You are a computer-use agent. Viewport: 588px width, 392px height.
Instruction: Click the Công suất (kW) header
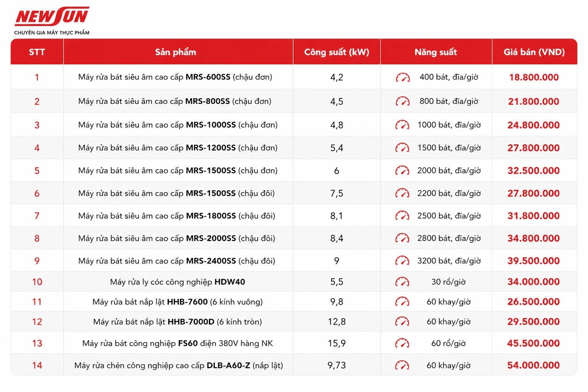[336, 52]
